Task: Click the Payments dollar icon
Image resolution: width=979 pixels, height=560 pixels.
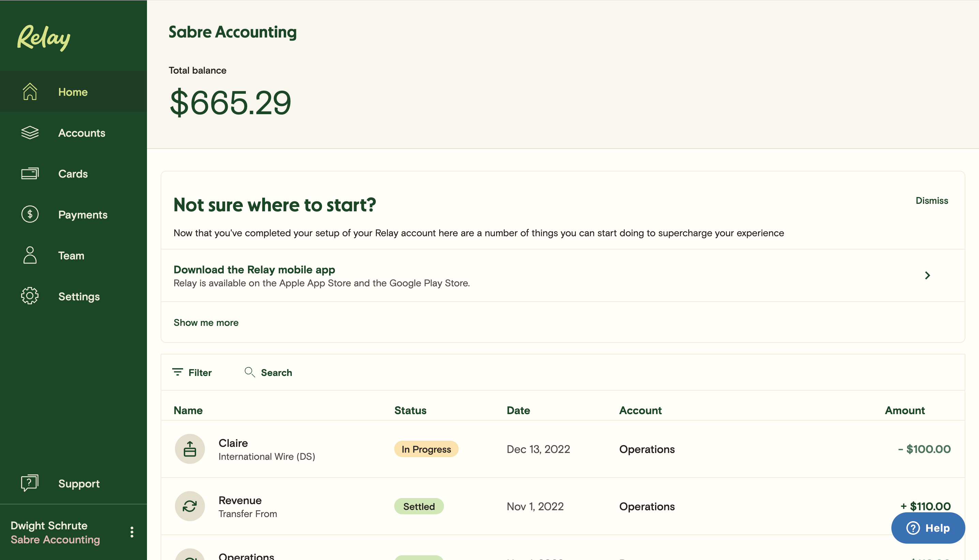Action: [30, 214]
